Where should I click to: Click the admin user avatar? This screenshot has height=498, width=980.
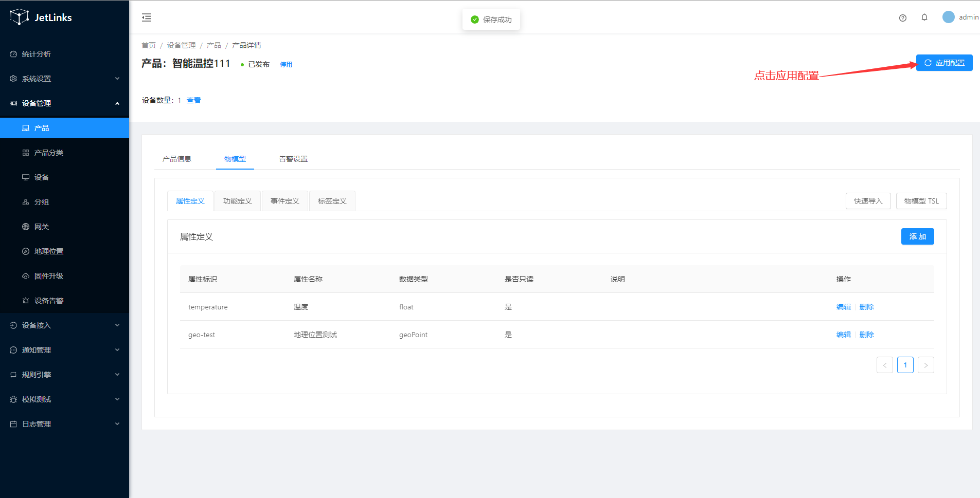click(948, 17)
